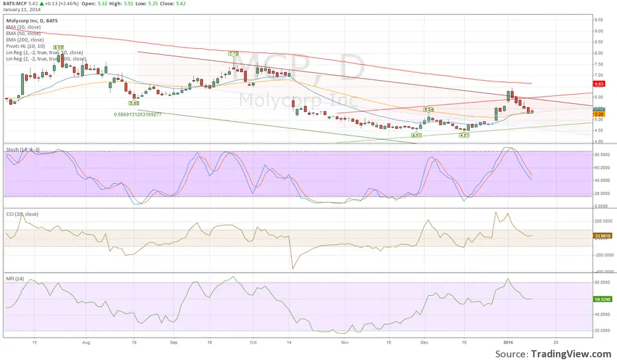Click the 9.50 price axis label
The image size is (617, 364).
pos(598,20)
